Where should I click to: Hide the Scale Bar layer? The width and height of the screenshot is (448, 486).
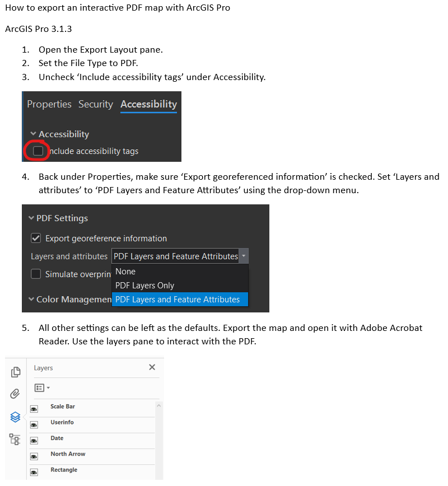coord(34,409)
